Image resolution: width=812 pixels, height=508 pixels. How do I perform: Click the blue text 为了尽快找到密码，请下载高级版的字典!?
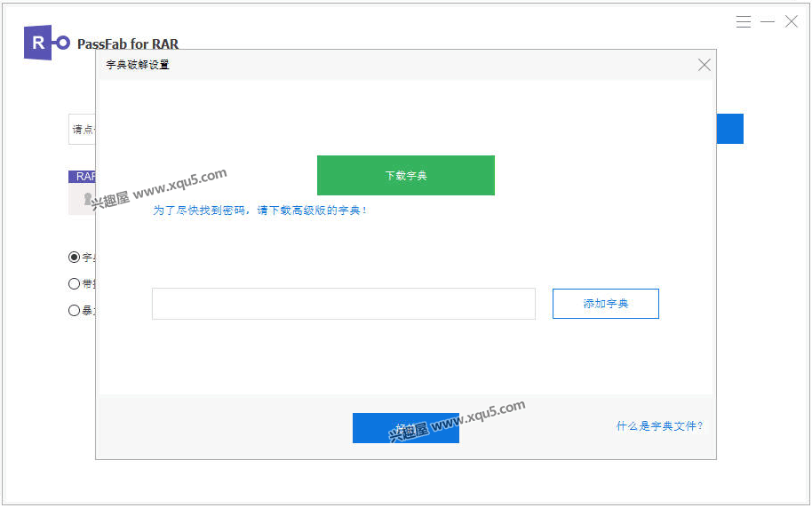click(259, 210)
